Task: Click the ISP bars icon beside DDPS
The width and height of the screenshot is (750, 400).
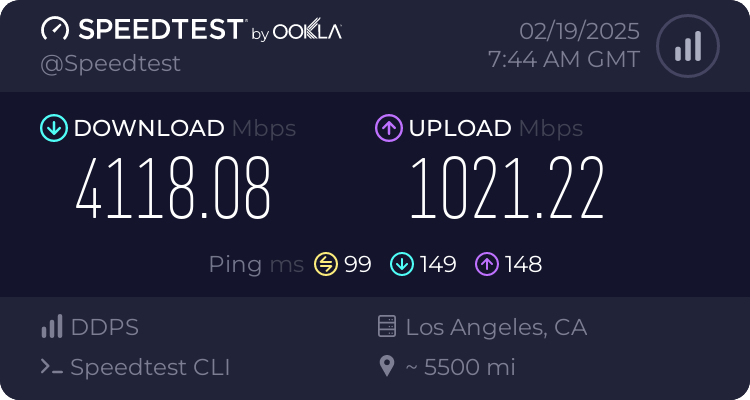Action: click(51, 327)
